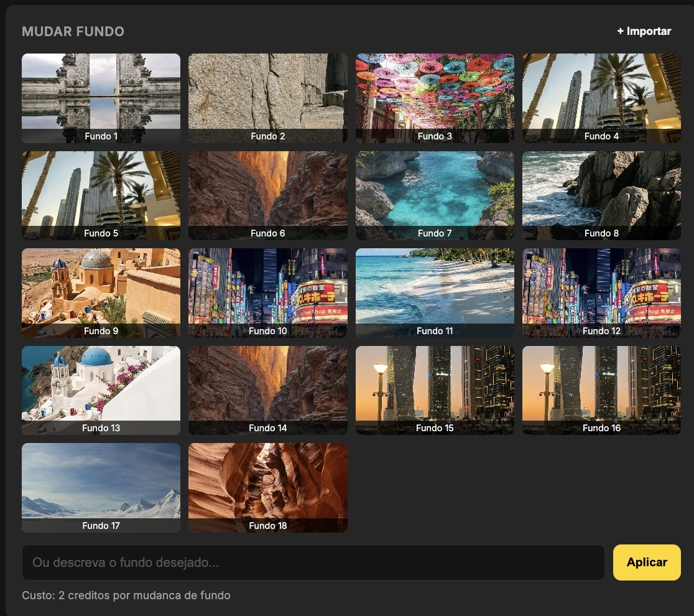Choose the neon Tokyo street Fundo 10
Viewport: 694px width, 616px height.
pyautogui.click(x=267, y=292)
